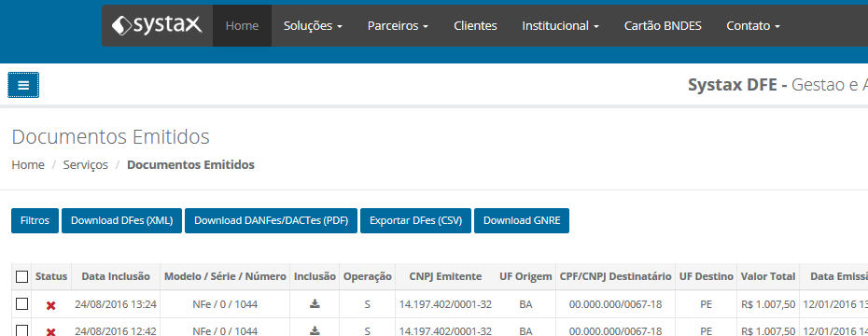Click R$ 1.007,50 value in 13:24 row
Viewport: 868px width, 336px height.
pos(768,304)
